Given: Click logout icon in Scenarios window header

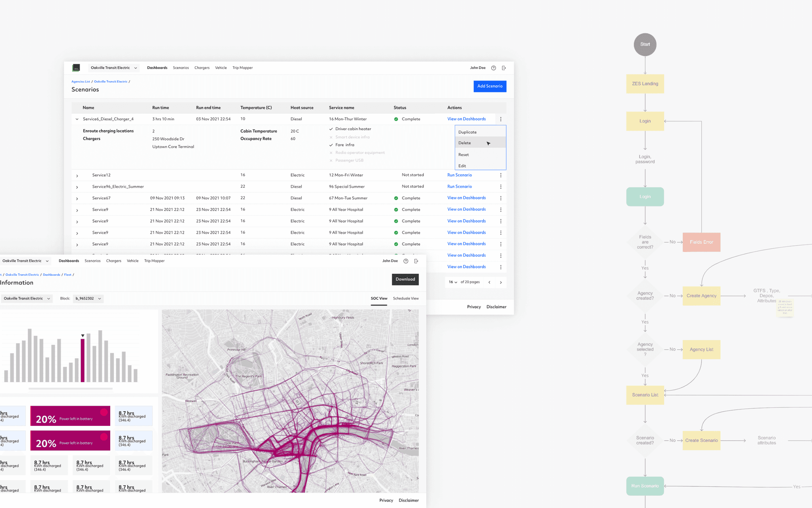Looking at the screenshot, I should click(504, 68).
